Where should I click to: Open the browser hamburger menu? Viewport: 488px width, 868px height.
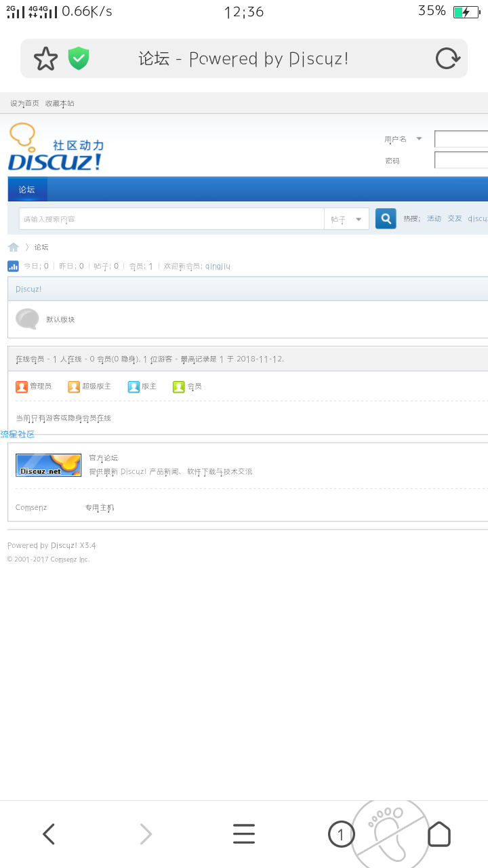(x=244, y=833)
